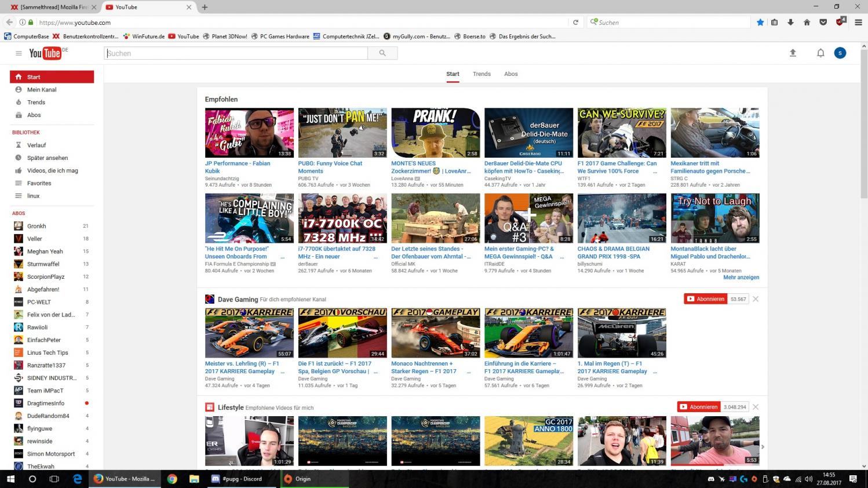Subscribe to Dave Gaming channel
This screenshot has height=488, width=868.
pyautogui.click(x=706, y=299)
